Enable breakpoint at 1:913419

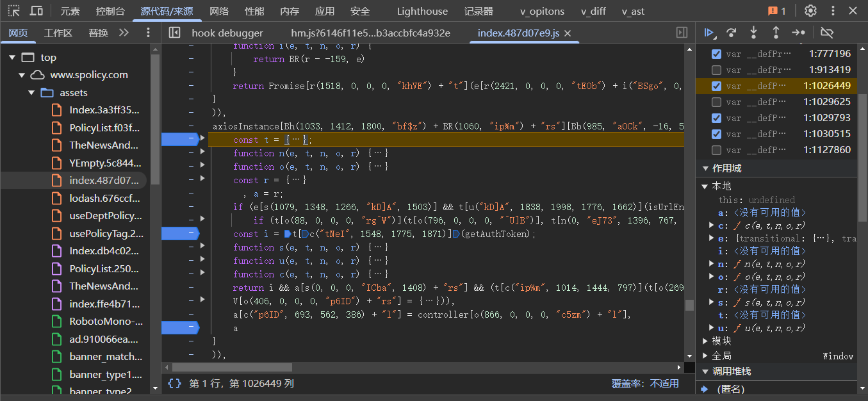point(716,70)
